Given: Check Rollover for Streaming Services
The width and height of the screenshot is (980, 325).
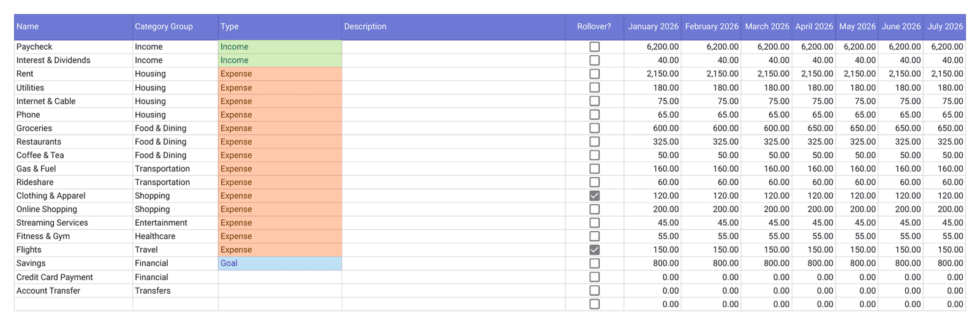Looking at the screenshot, I should 594,223.
